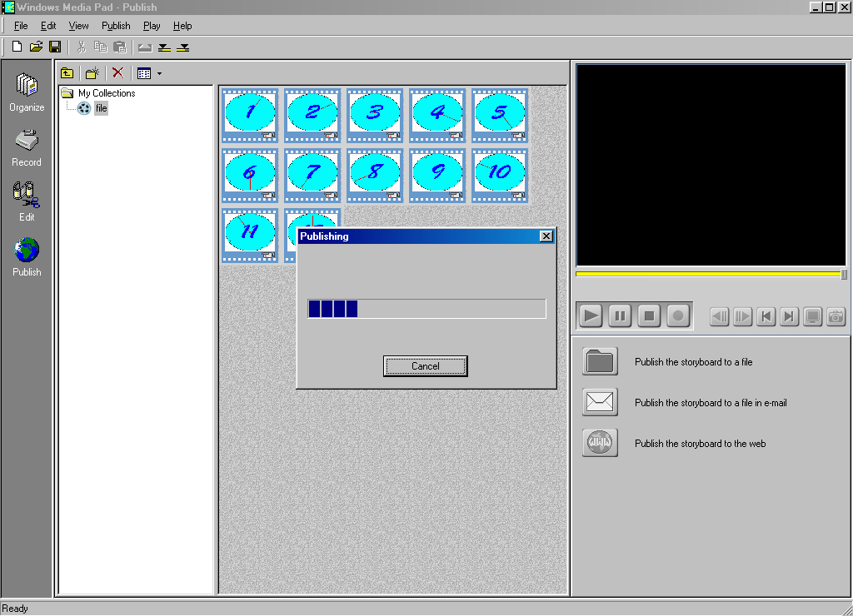Click the Publish globe icon in sidebar
Viewport: 853px width, 616px height.
click(27, 256)
